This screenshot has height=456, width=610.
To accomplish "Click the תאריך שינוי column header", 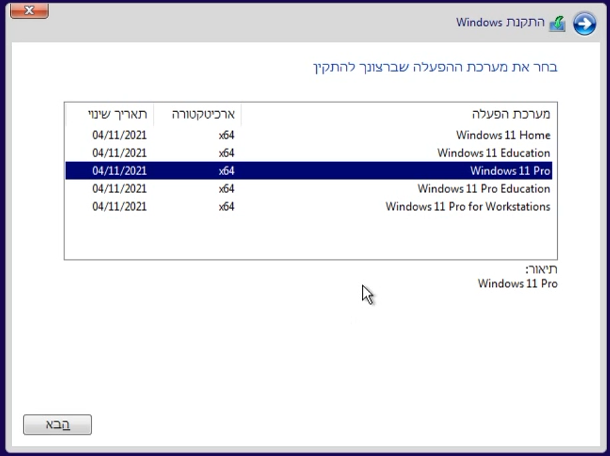I will [110, 114].
